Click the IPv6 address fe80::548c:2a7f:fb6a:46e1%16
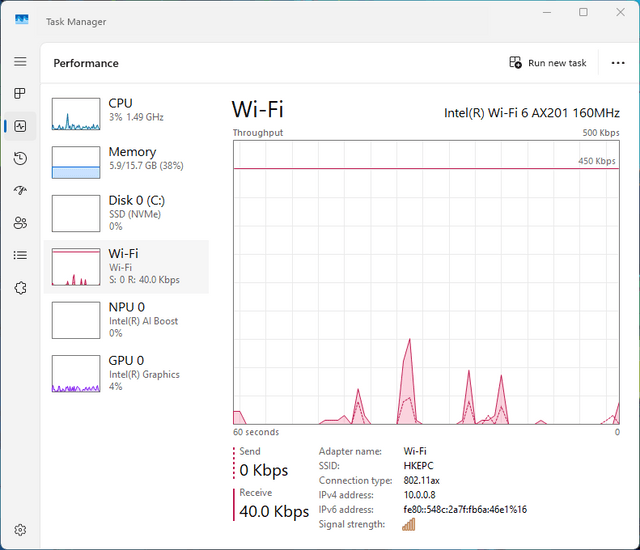This screenshot has width=640, height=550. [x=465, y=510]
